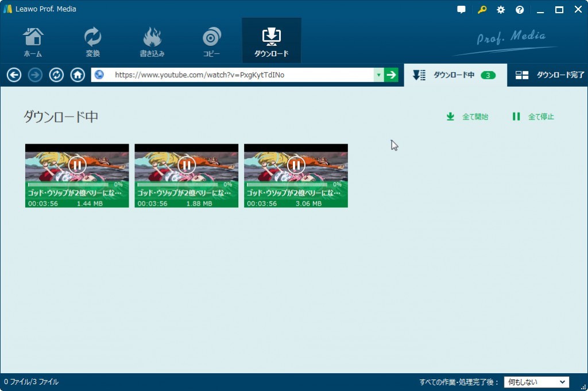Go back in the browser
Viewport: 588px width, 391px height.
14,75
